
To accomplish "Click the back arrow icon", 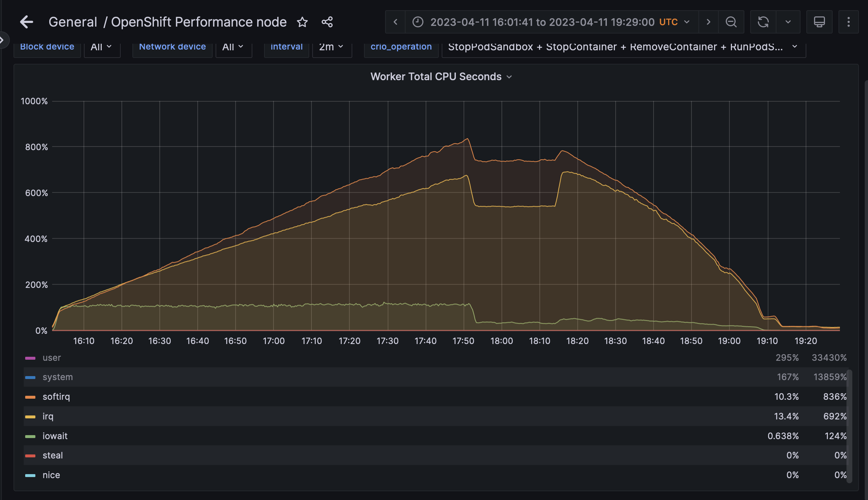I will (27, 22).
